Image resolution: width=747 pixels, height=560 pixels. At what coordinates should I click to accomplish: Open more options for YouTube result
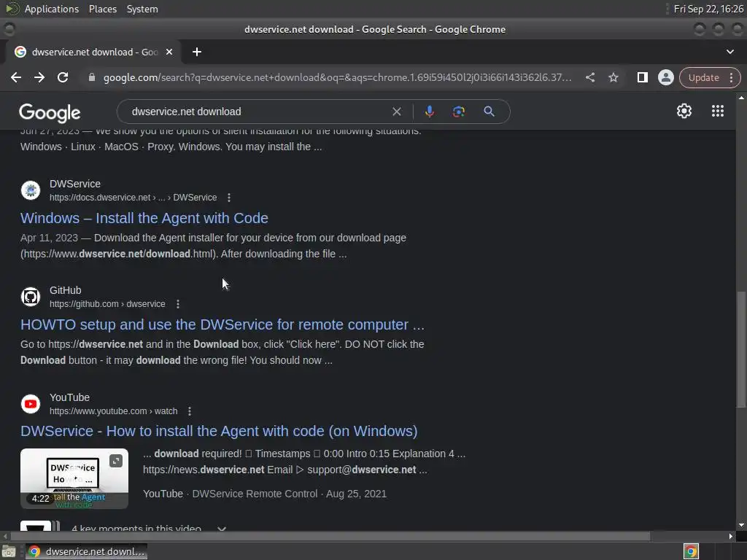(x=190, y=411)
